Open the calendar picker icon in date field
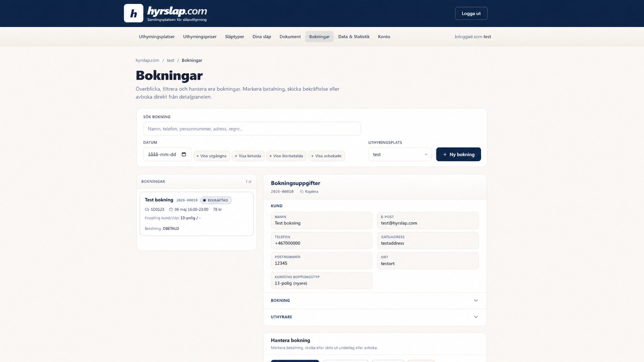This screenshot has height=362, width=644. coord(184,154)
